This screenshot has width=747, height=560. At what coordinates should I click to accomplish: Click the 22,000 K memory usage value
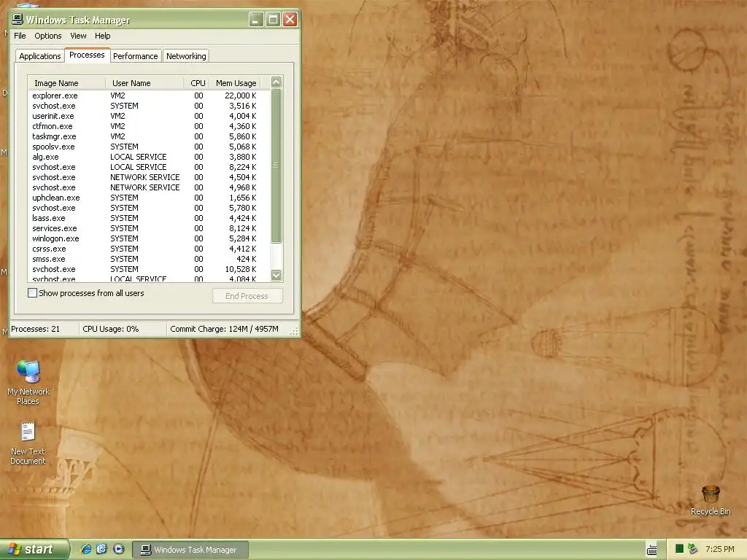(241, 96)
